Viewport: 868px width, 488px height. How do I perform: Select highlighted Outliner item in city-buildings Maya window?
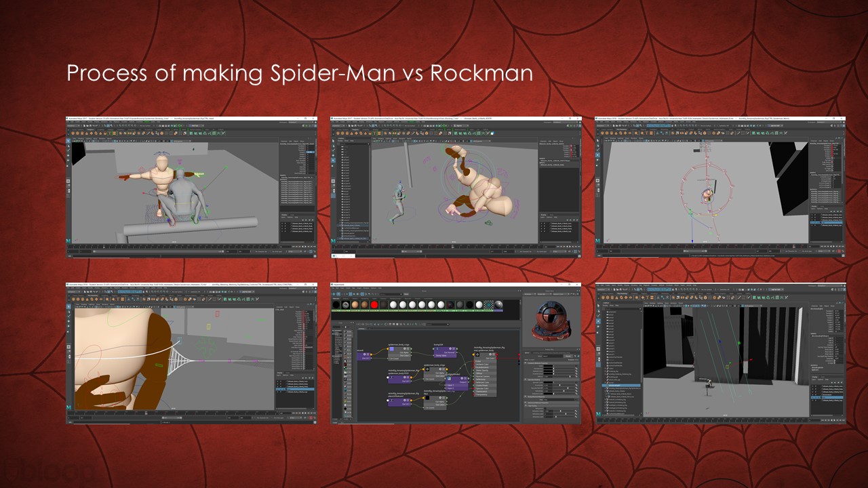coord(621,385)
